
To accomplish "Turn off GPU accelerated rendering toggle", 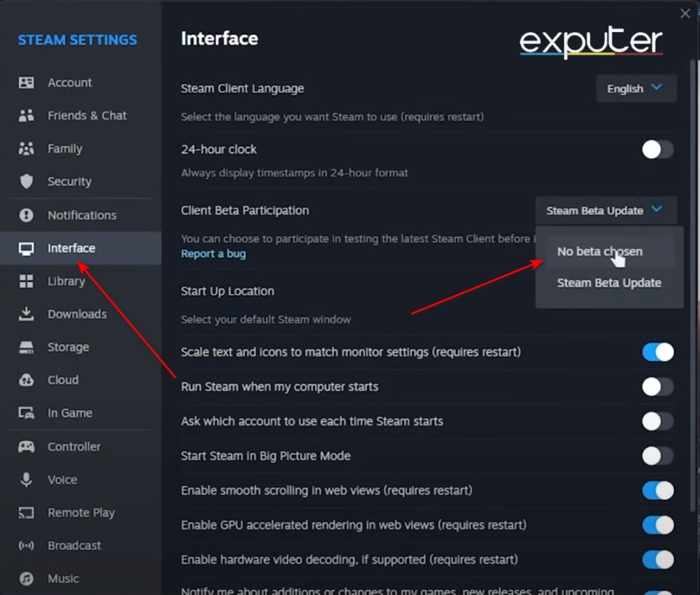I will coord(657,525).
